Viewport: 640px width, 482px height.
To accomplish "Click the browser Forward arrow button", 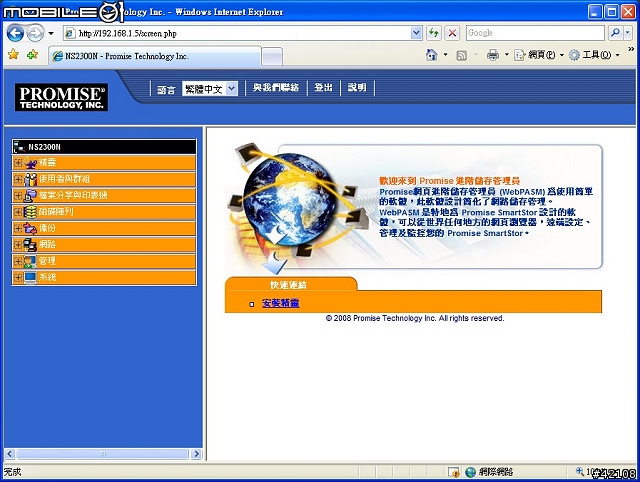I will point(35,33).
